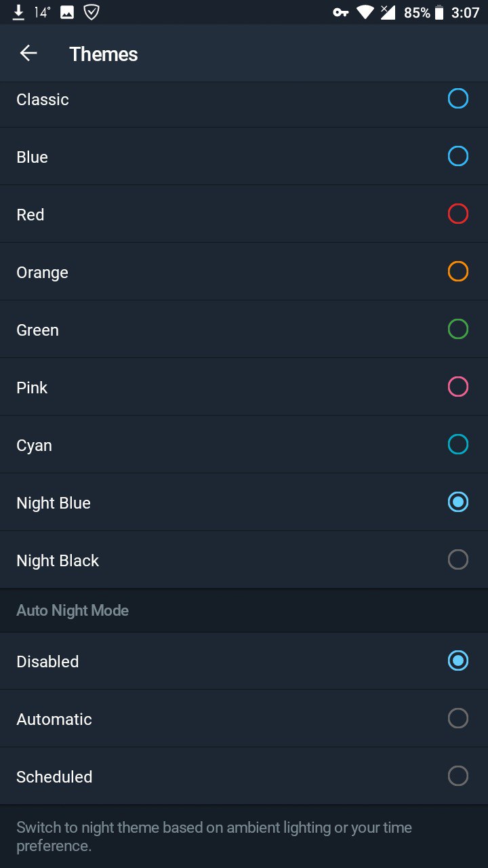
Task: Tap the image notification icon
Action: point(67,12)
